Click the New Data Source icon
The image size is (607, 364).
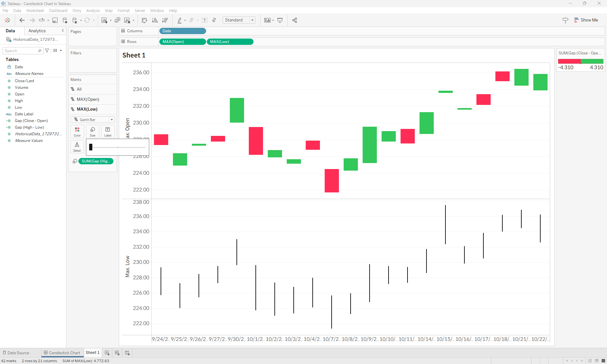tap(65, 20)
